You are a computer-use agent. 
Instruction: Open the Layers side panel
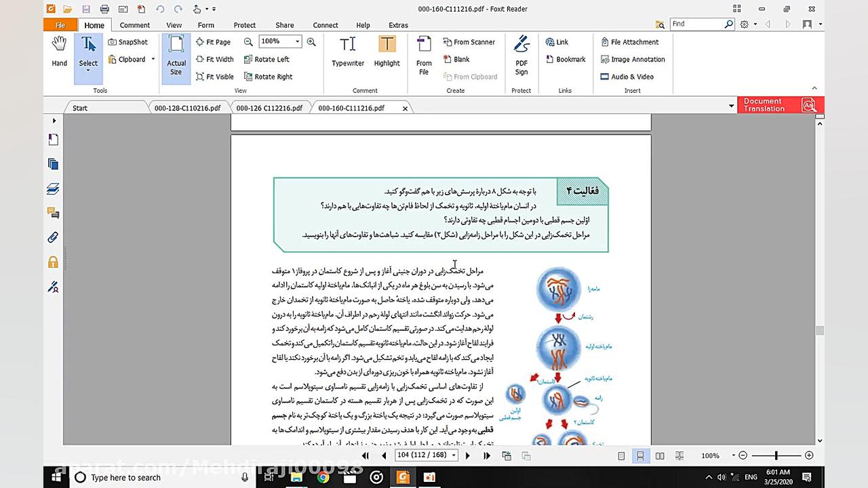[x=53, y=188]
